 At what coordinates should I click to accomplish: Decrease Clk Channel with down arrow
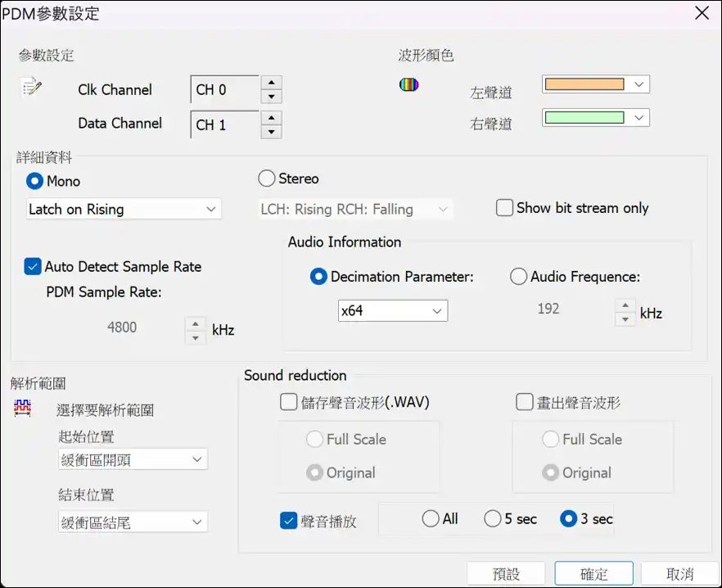(x=271, y=97)
